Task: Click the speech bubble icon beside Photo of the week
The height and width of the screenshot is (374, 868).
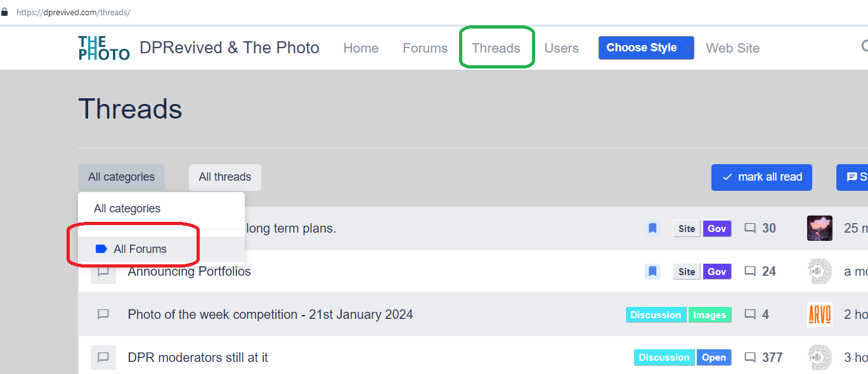Action: [x=103, y=314]
